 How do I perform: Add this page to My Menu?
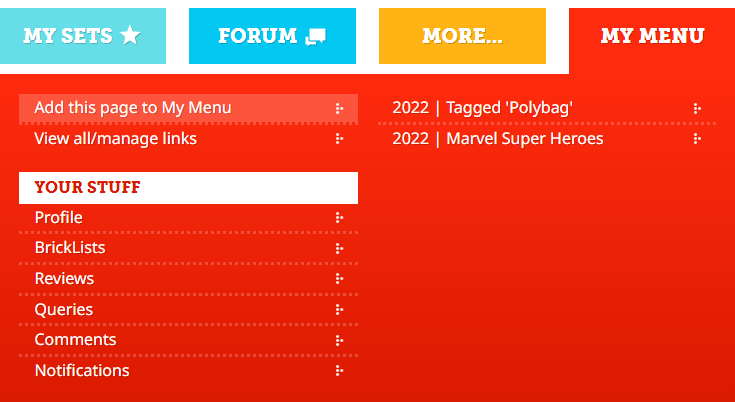(x=133, y=108)
